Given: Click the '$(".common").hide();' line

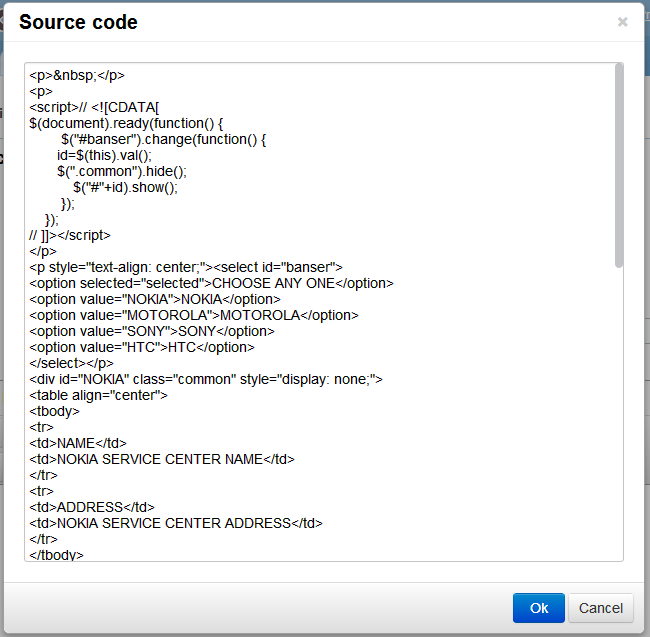Looking at the screenshot, I should 122,171.
